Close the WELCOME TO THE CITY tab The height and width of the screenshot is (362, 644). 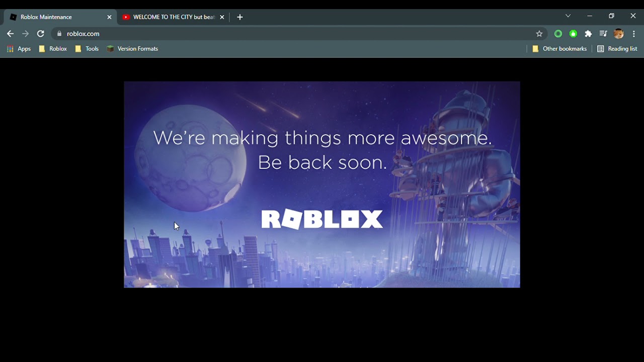pyautogui.click(x=222, y=17)
